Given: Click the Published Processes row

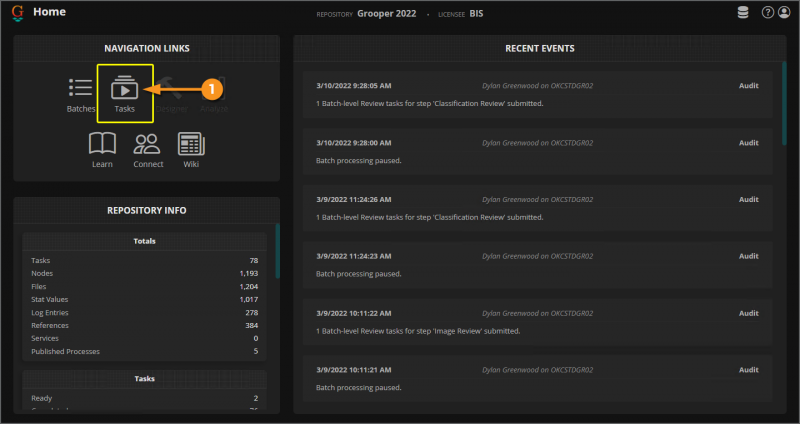Looking at the screenshot, I should [144, 352].
